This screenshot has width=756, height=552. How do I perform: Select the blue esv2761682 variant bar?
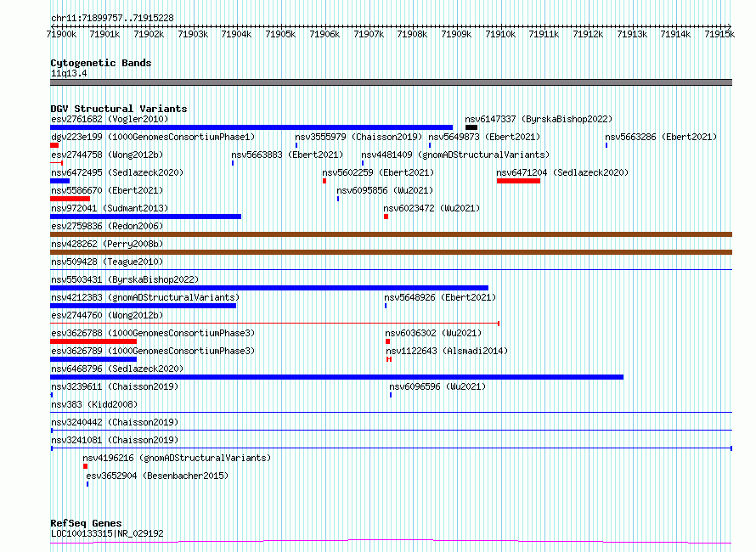[x=251, y=127]
